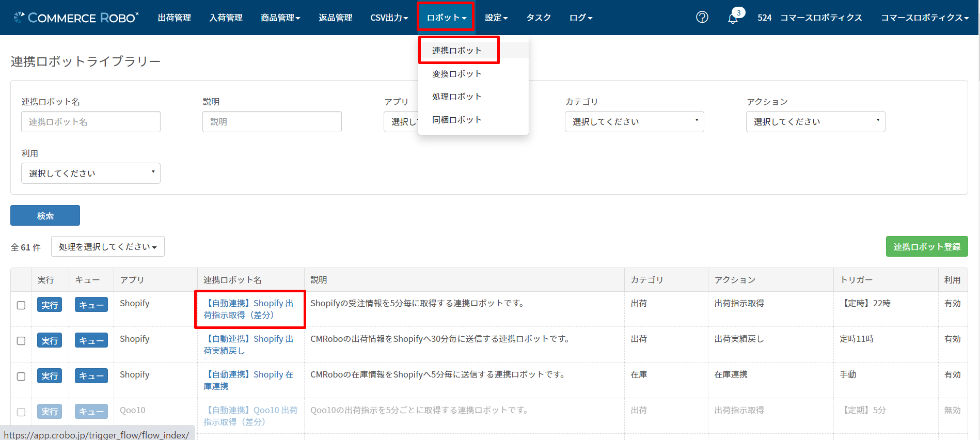Open the notifications bell icon
This screenshot has height=440, width=980.
point(733,19)
